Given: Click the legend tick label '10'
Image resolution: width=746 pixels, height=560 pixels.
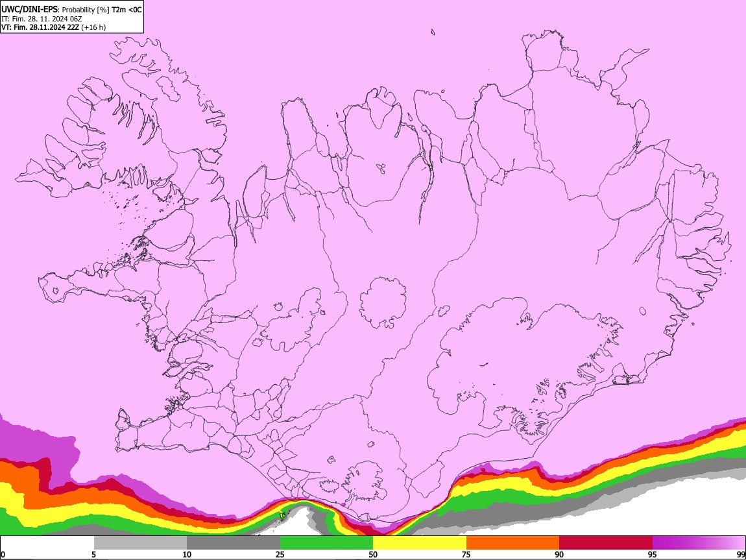Looking at the screenshot, I should pos(187,554).
